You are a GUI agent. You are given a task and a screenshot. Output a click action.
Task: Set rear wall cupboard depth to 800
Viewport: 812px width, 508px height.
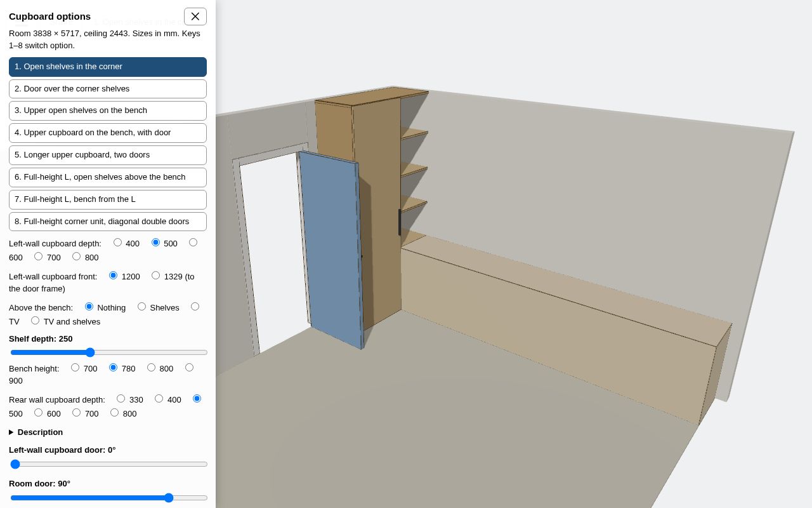114,413
